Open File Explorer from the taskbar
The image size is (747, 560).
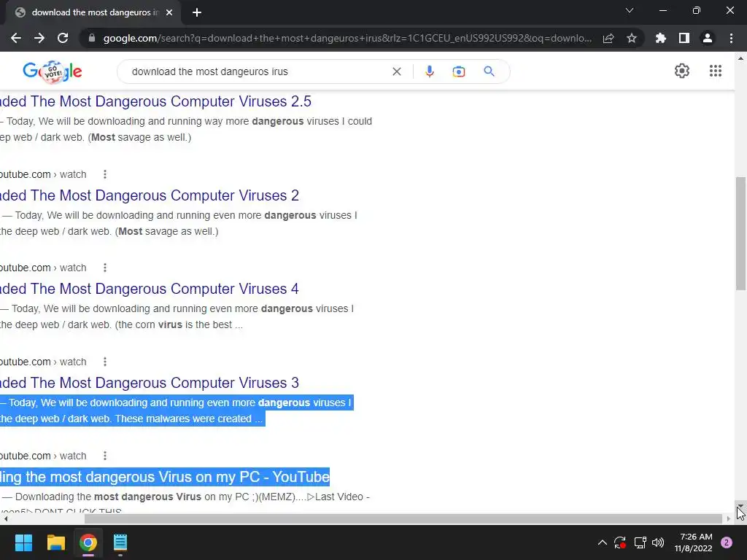tap(55, 542)
